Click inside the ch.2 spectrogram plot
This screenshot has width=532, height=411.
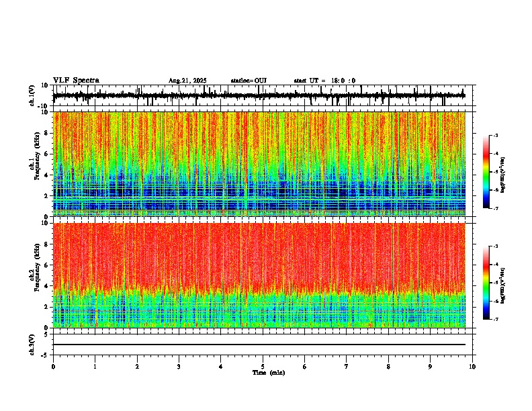259,275
